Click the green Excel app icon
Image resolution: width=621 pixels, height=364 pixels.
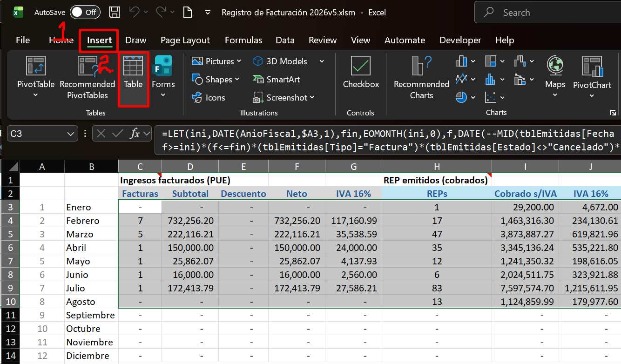pyautogui.click(x=18, y=12)
